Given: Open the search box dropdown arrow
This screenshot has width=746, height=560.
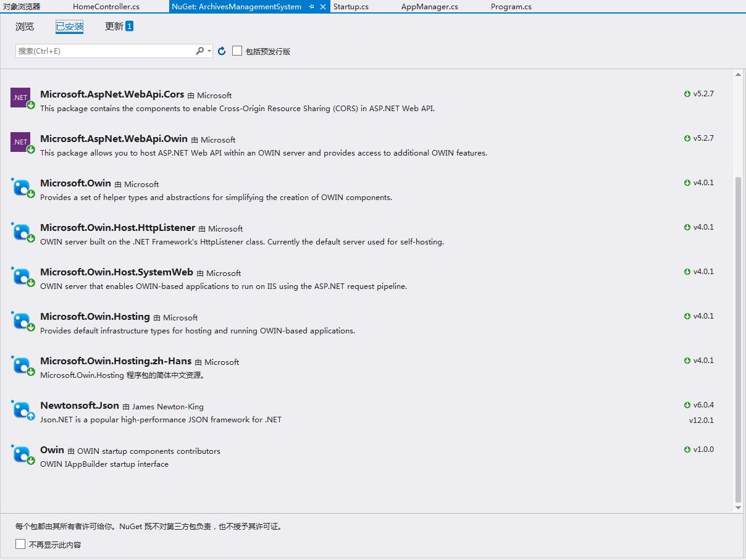Looking at the screenshot, I should [x=210, y=51].
